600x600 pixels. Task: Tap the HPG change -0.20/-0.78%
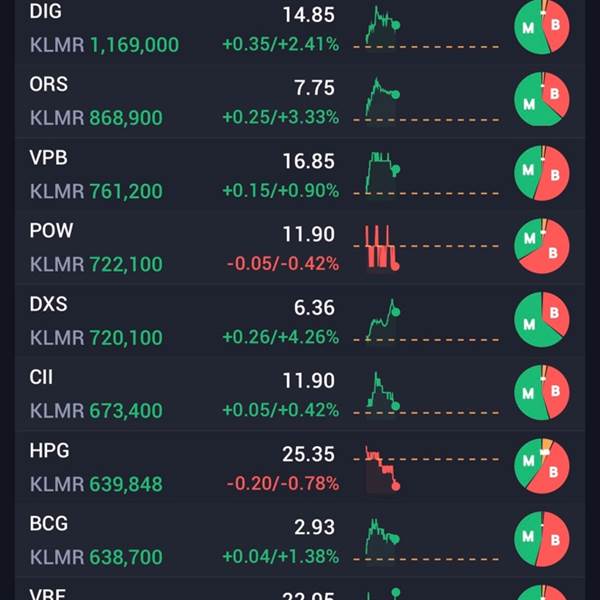pos(283,483)
